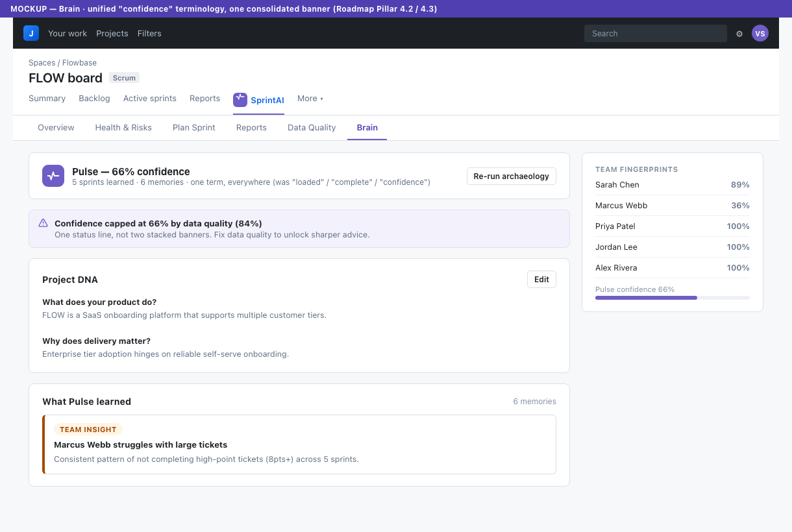Click the Edit button for Project DNA
The height and width of the screenshot is (532, 792).
(x=541, y=279)
